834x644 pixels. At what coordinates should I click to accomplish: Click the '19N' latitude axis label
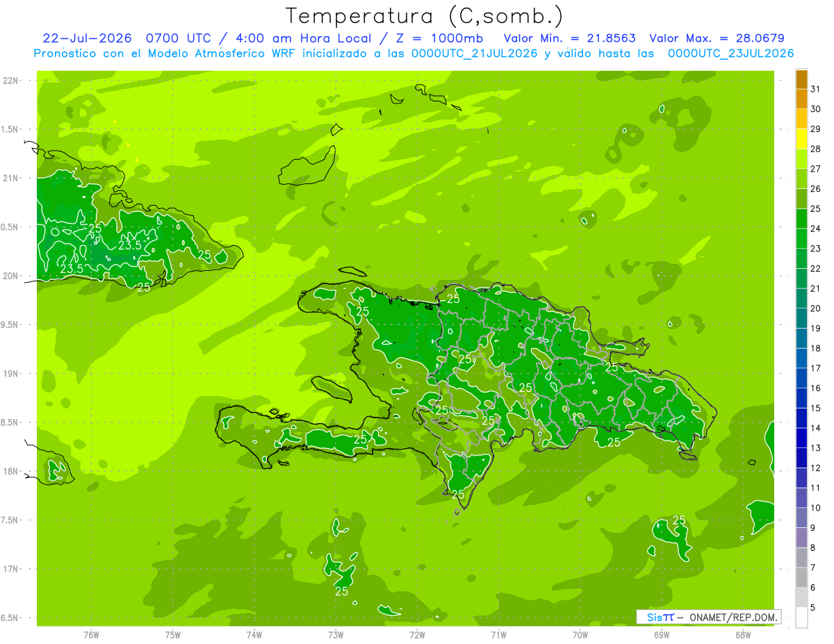tap(10, 374)
